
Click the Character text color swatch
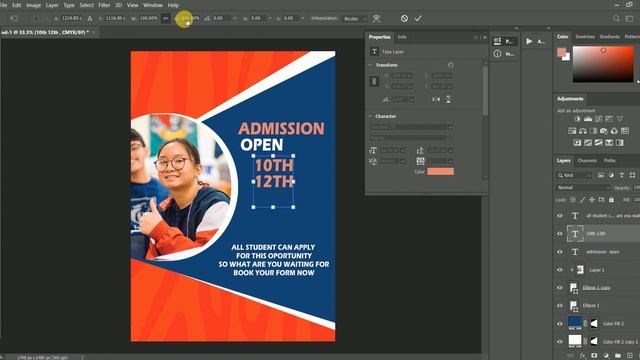coord(440,171)
